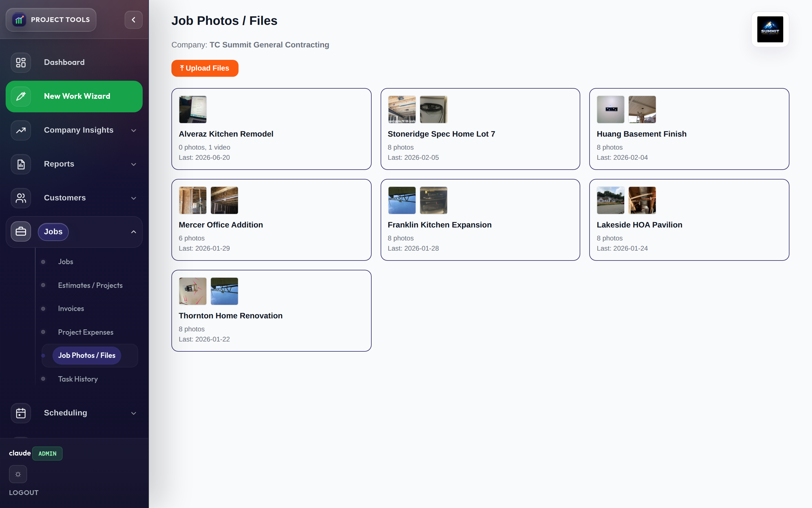Open Franklin Kitchen Expansion second thumbnail

434,200
